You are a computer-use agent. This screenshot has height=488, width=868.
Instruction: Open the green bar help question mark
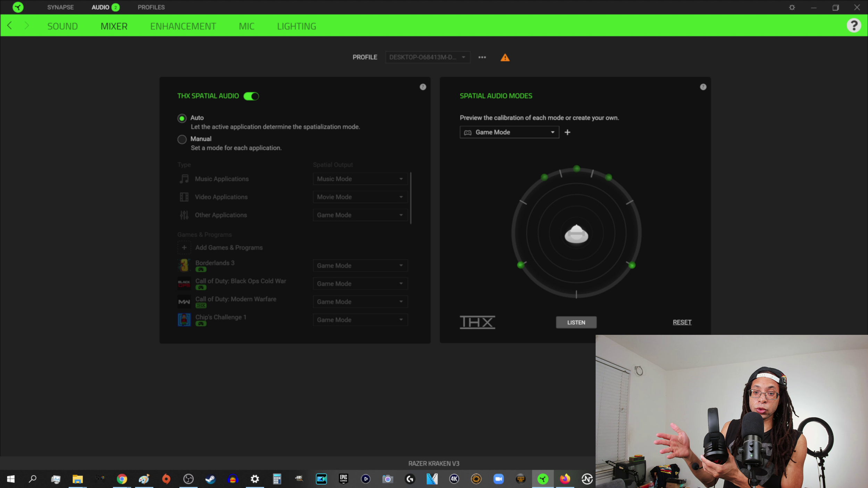[854, 25]
